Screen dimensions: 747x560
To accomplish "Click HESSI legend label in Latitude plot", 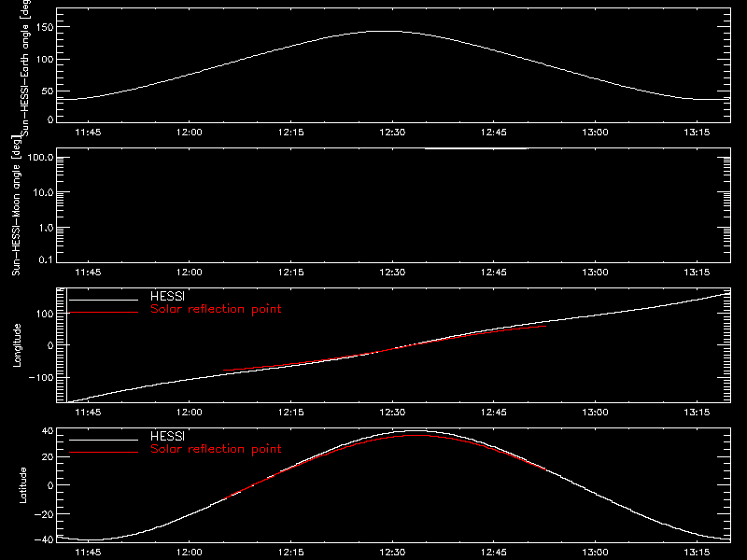I will tap(167, 436).
